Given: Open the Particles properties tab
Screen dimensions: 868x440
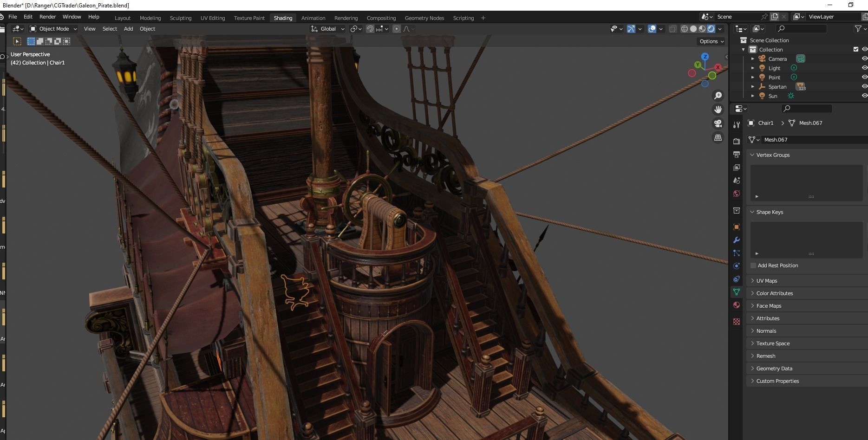Looking at the screenshot, I should [x=737, y=253].
